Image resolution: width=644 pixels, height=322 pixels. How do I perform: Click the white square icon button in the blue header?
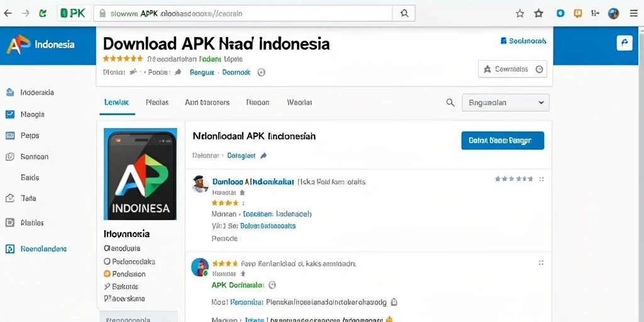click(x=625, y=43)
